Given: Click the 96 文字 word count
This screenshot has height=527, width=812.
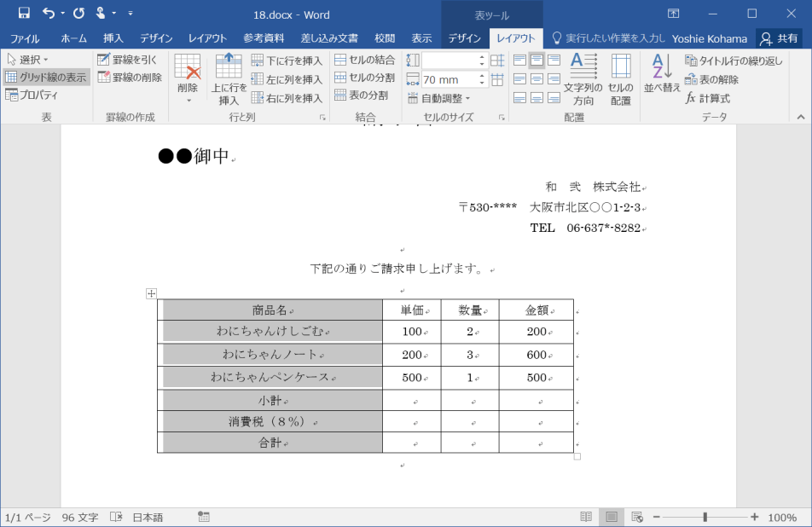Looking at the screenshot, I should (x=80, y=517).
